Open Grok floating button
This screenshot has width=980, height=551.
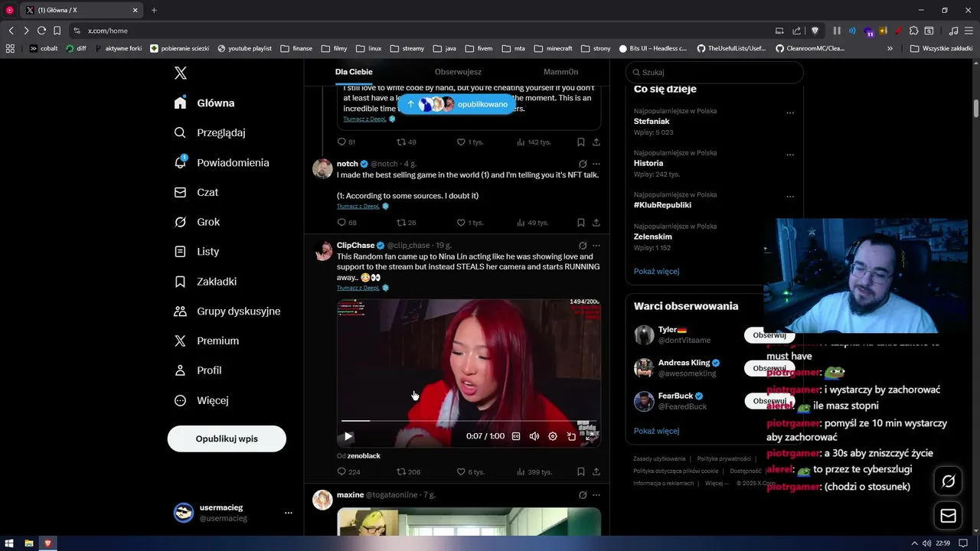948,481
